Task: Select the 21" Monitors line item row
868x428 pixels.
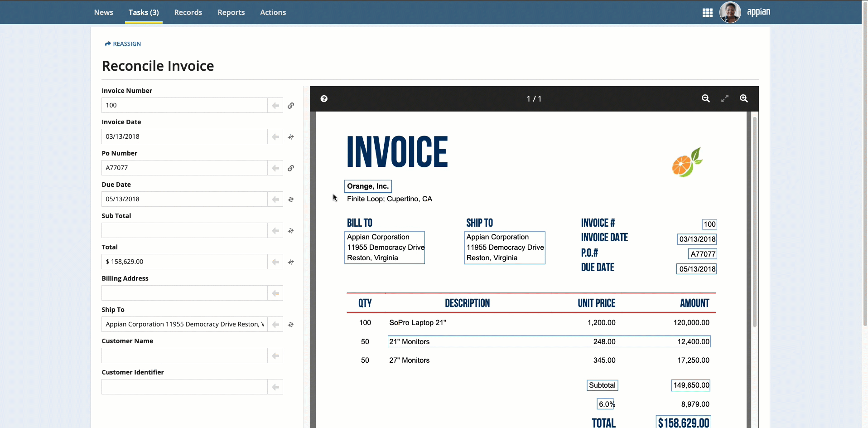Action: [549, 341]
